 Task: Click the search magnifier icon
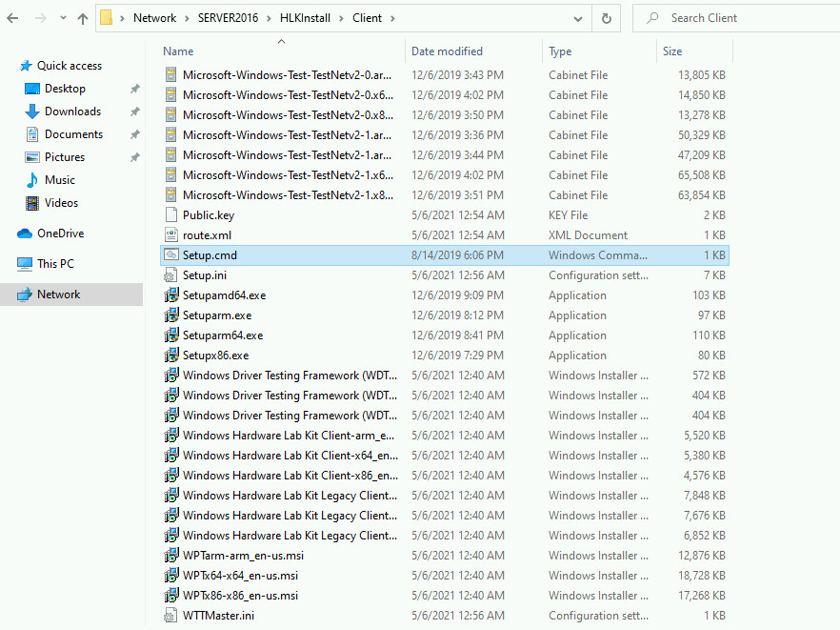[652, 18]
